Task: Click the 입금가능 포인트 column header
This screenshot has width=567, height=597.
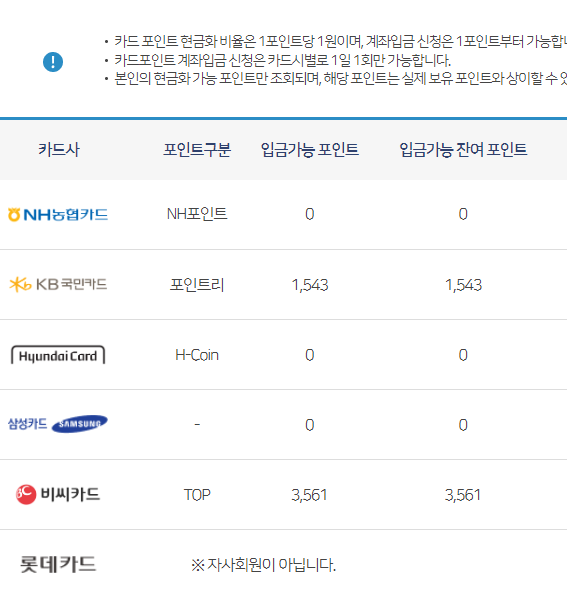Action: point(310,150)
